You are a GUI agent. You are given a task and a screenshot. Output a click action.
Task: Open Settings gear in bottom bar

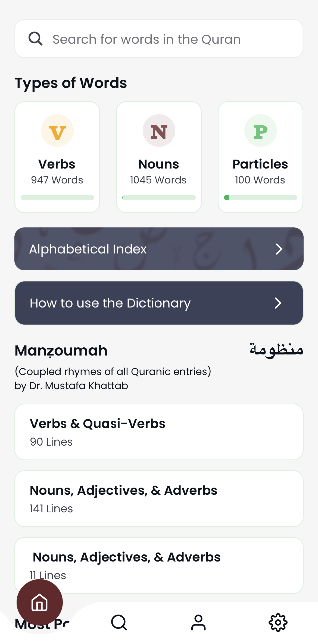click(x=278, y=622)
